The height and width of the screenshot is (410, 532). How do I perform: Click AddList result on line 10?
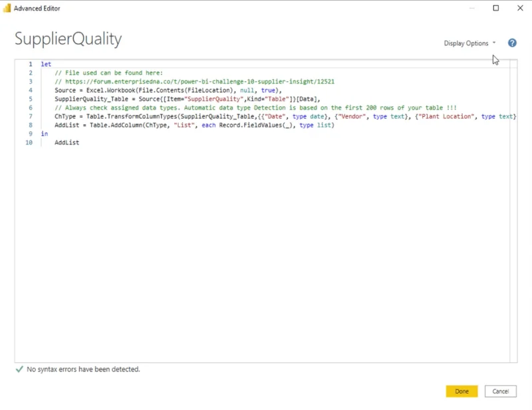pos(67,142)
